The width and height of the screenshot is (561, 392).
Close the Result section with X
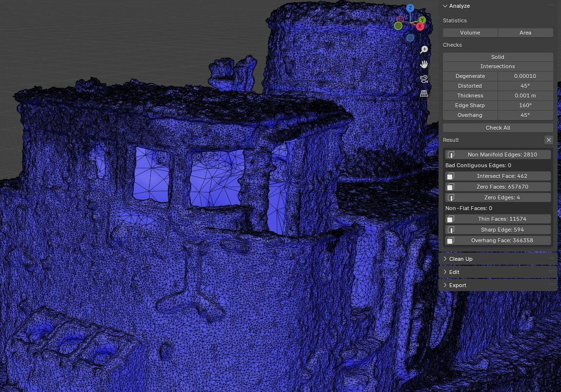[x=548, y=140]
